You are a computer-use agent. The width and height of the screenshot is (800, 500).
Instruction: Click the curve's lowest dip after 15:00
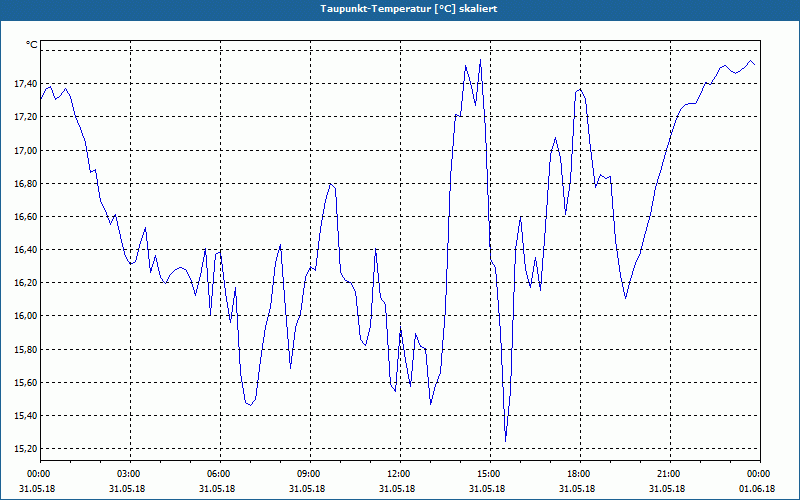point(505,441)
